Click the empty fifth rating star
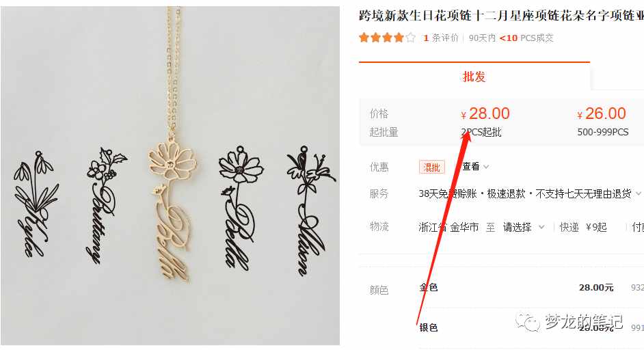This screenshot has height=350, width=644. (x=410, y=38)
